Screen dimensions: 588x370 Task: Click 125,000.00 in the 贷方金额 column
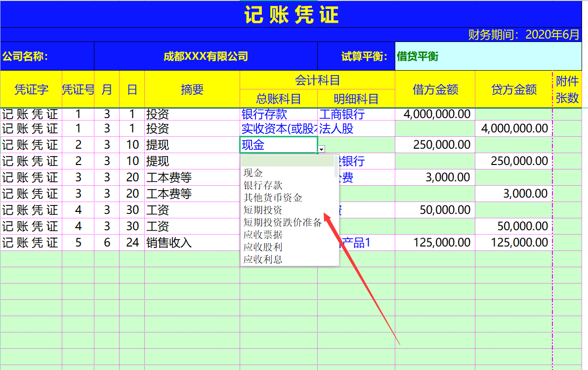click(514, 243)
